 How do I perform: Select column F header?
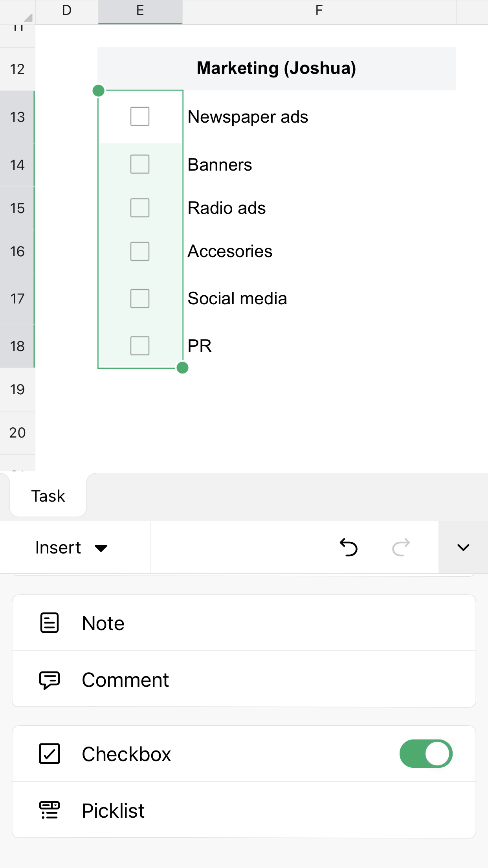319,11
